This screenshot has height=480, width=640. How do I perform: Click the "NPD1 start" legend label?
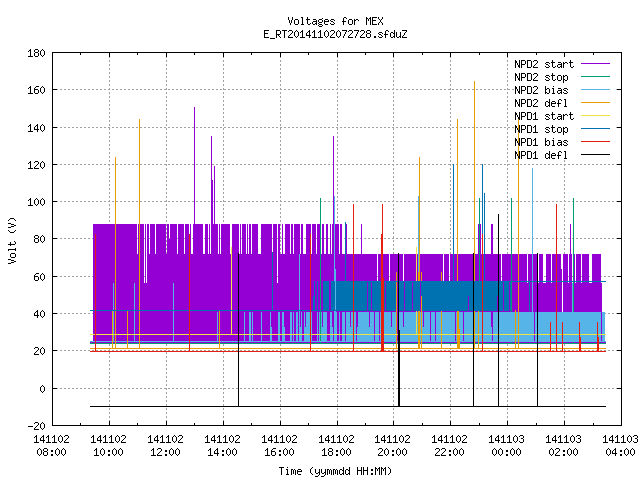click(544, 116)
